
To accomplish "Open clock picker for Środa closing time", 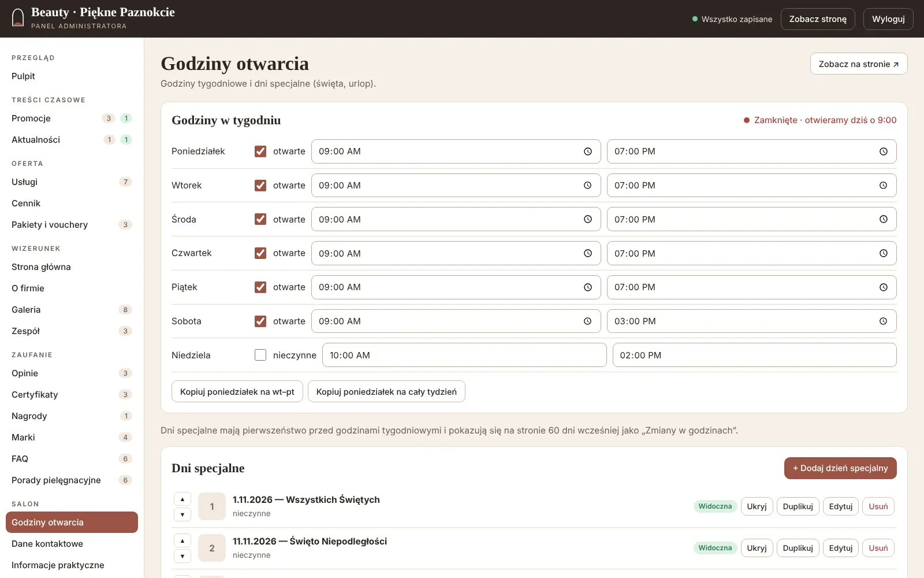I will click(883, 220).
